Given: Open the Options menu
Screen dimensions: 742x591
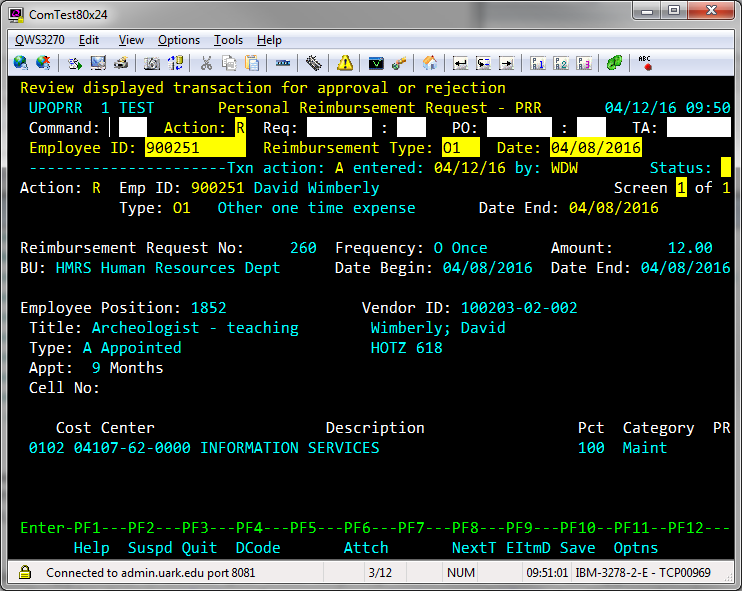Looking at the screenshot, I should coord(179,40).
